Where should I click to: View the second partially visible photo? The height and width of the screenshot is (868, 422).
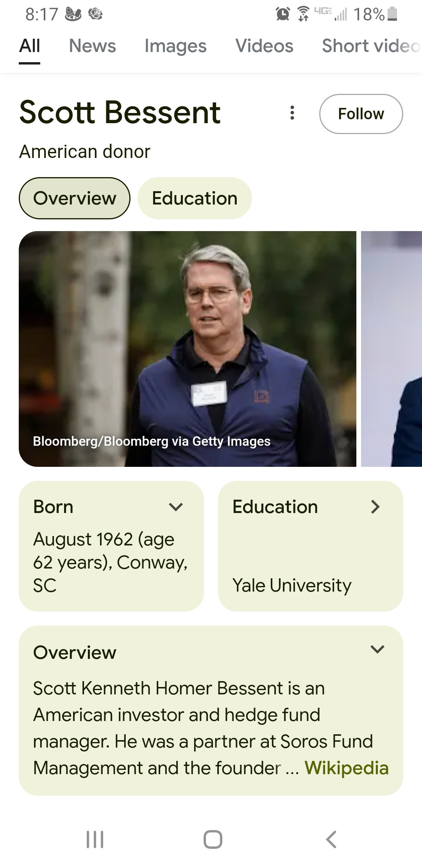392,349
